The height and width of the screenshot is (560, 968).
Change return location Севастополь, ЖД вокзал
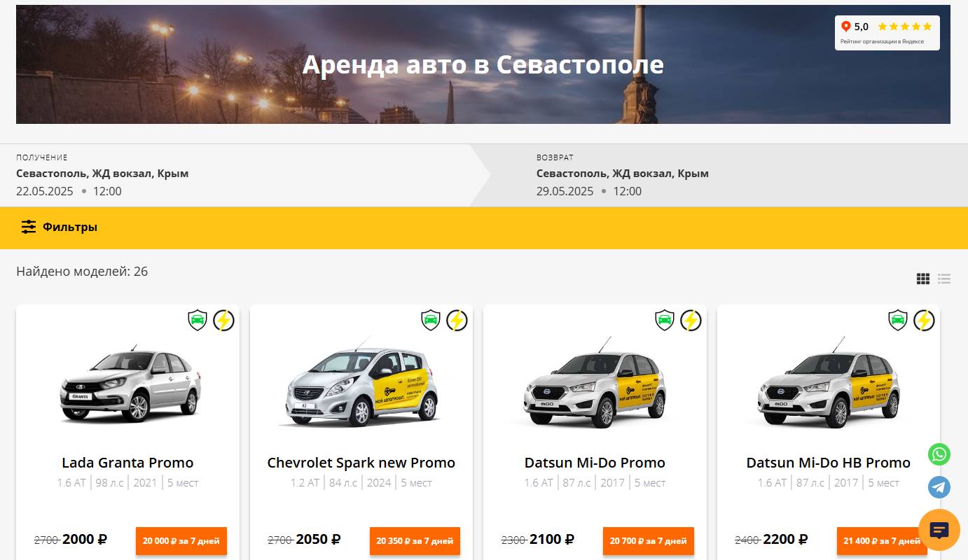click(623, 174)
